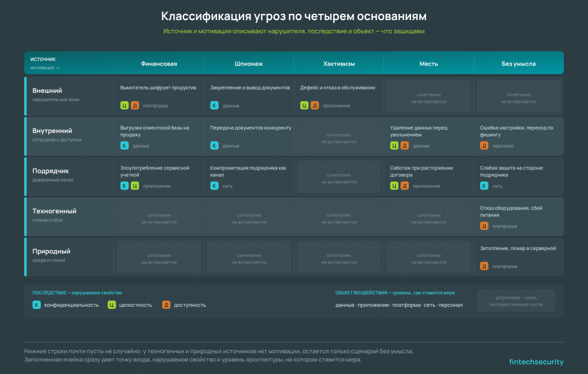Click the К badge under 'Закрепление и вывод документов'
Viewport: 588px width, 374px height.
coord(215,105)
